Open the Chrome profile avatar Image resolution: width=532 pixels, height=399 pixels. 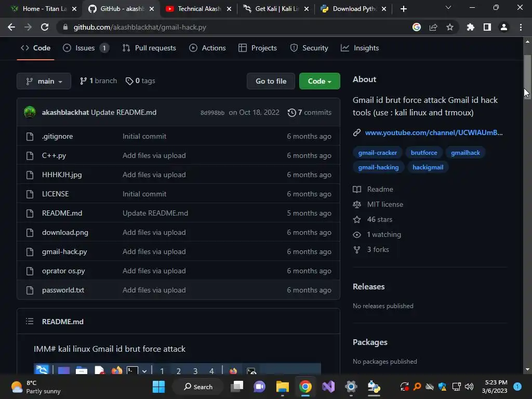(x=504, y=27)
